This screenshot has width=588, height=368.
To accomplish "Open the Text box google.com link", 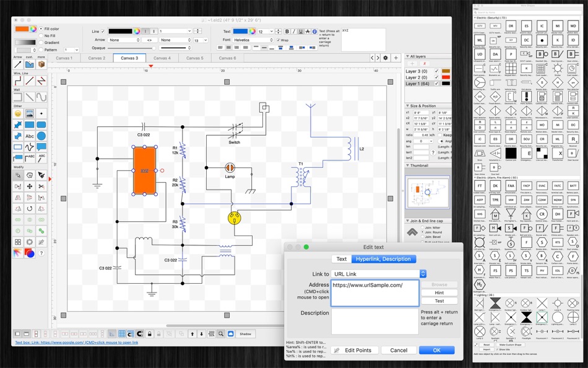I will [77, 342].
